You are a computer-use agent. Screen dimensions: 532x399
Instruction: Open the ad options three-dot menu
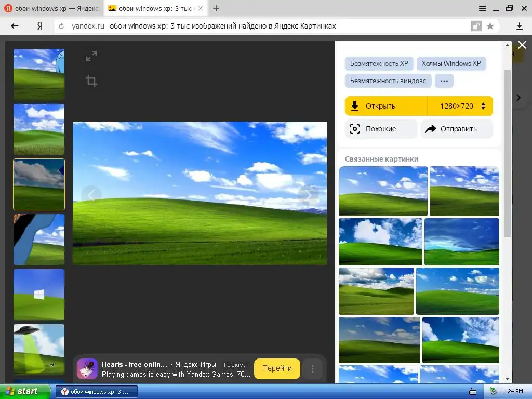[x=312, y=369]
